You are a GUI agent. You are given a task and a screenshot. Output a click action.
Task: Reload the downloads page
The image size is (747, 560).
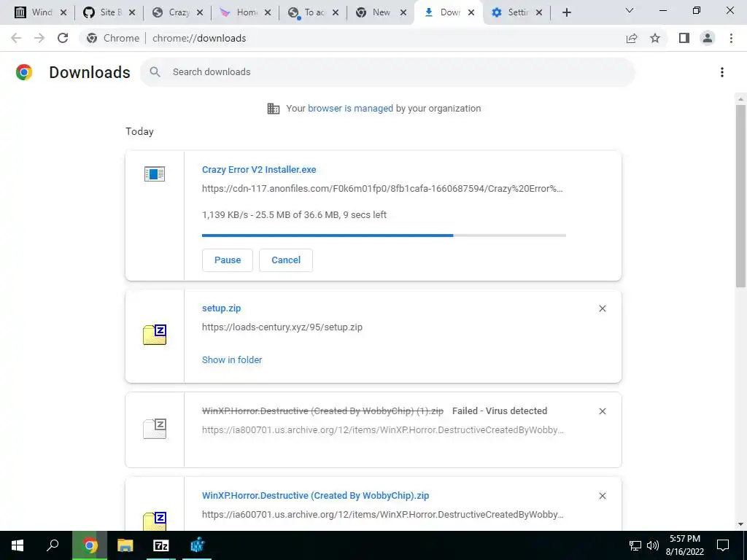[63, 38]
